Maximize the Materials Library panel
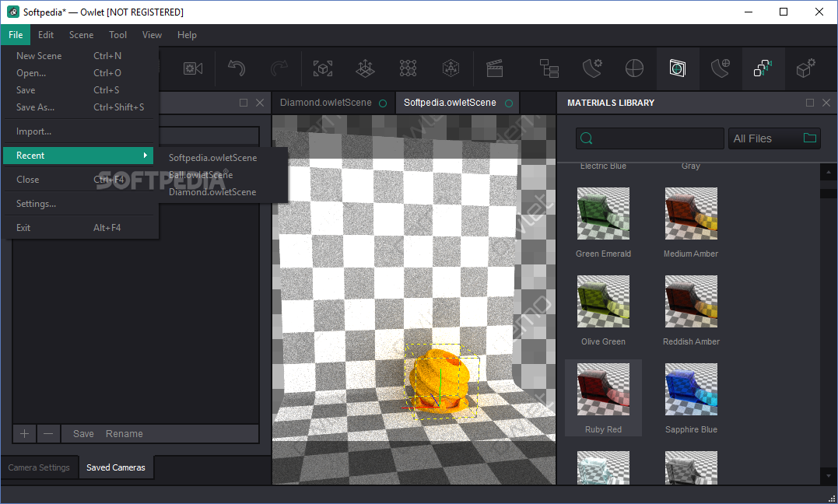Viewport: 838px width, 504px height. [810, 103]
